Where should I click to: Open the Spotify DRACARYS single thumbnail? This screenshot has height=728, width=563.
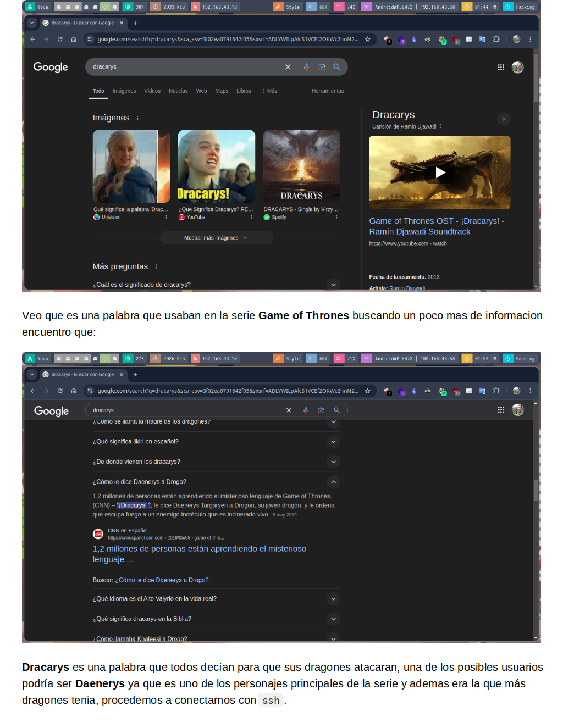(301, 166)
